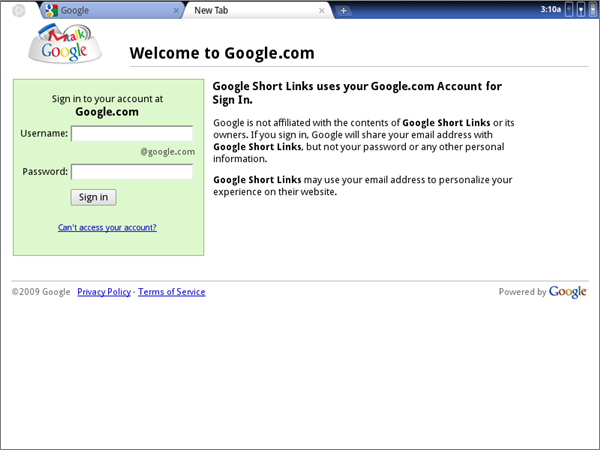Focus the Username text field

132,133
